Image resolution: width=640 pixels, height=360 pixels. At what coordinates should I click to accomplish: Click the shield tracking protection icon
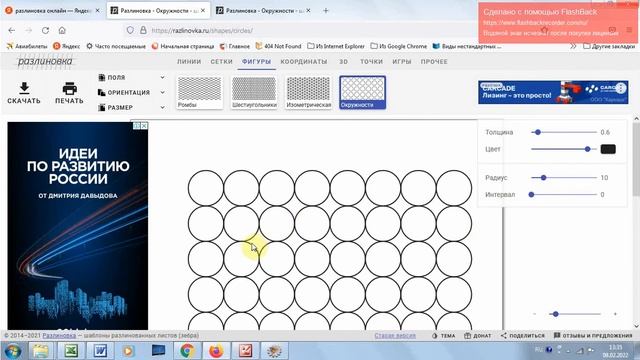(130, 30)
